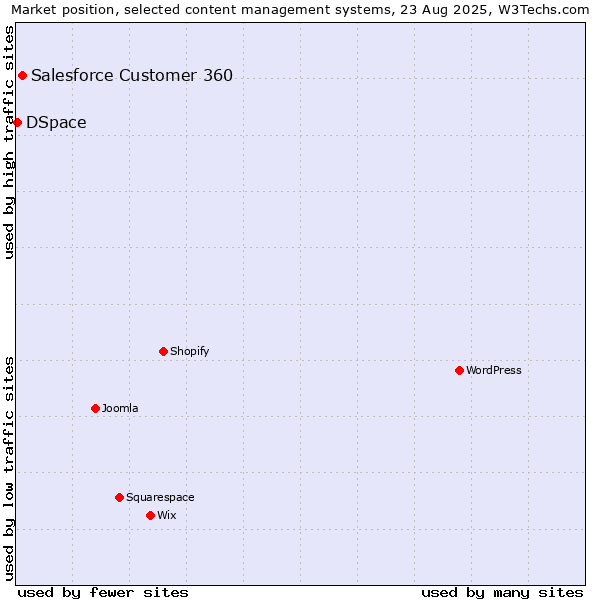Viewport: 600px width, 600px height.
Task: Click the Joomla red diamond marker
Action: pyautogui.click(x=96, y=408)
